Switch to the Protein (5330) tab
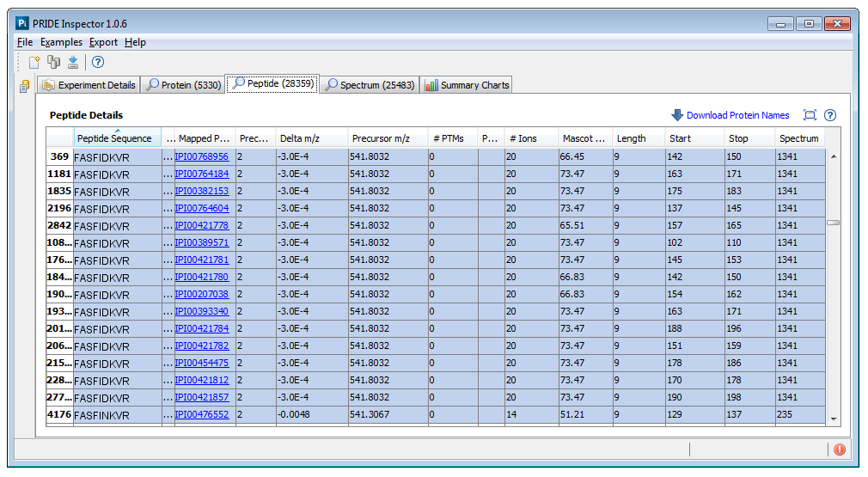This screenshot has width=868, height=477. (182, 85)
